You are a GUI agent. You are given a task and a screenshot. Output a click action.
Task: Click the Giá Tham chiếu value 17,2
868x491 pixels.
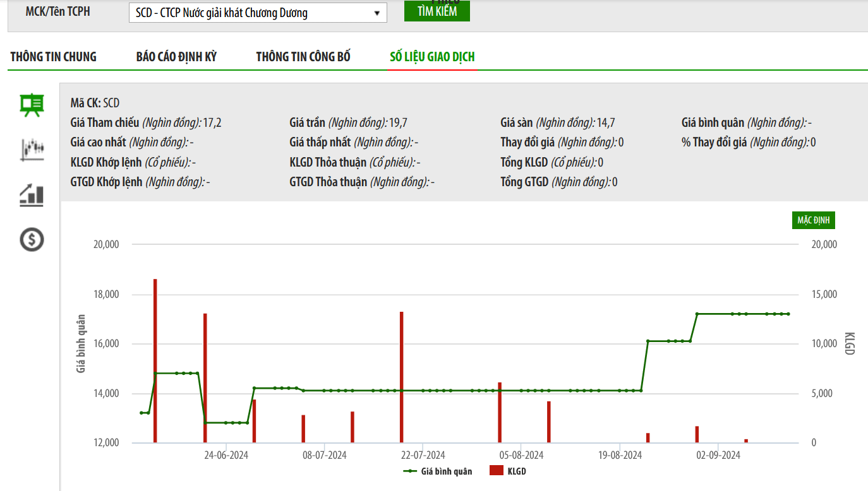(x=212, y=123)
